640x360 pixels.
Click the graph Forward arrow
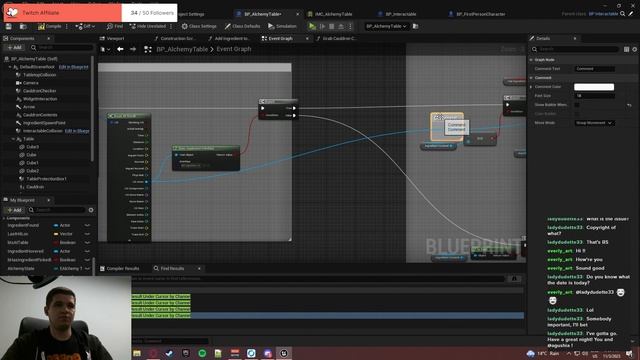pyautogui.click(x=133, y=49)
